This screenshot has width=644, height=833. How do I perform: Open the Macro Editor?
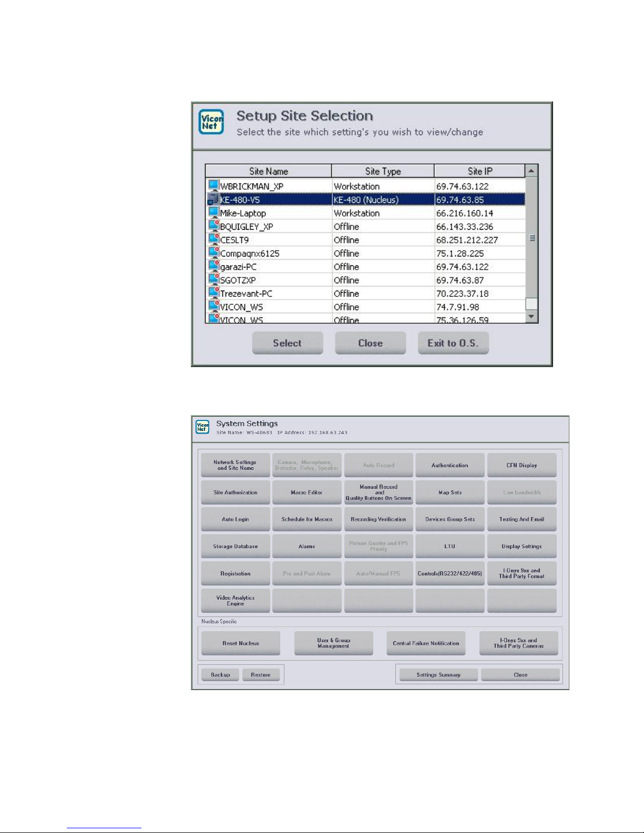[x=307, y=492]
